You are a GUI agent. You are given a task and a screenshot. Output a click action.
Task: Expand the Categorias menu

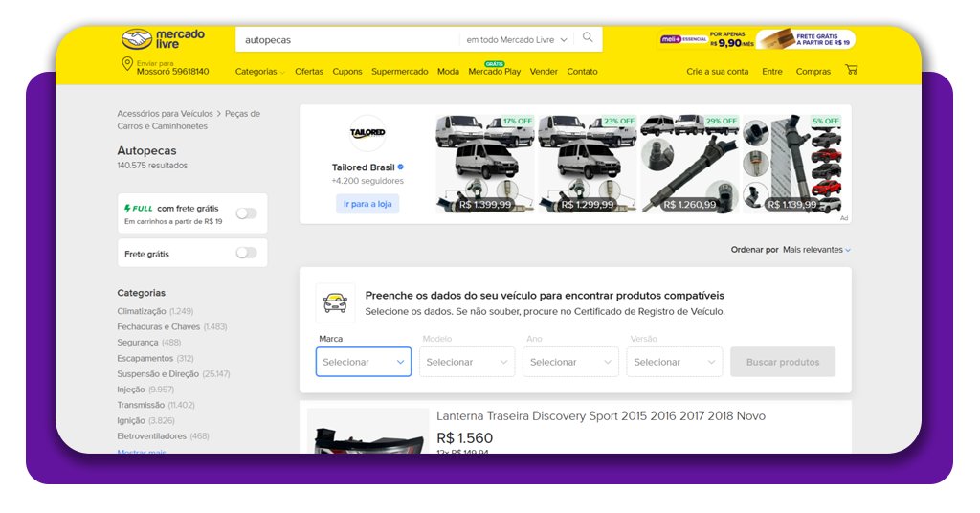point(259,72)
